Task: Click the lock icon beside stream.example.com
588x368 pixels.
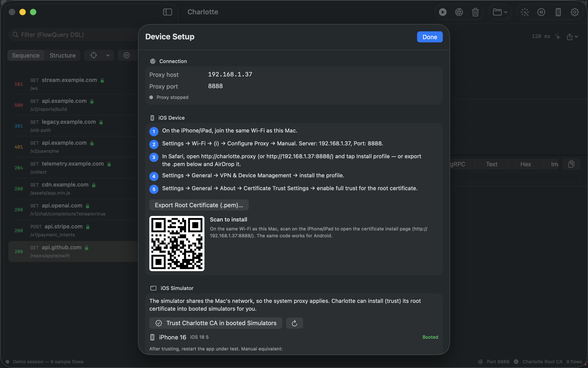Action: click(102, 80)
